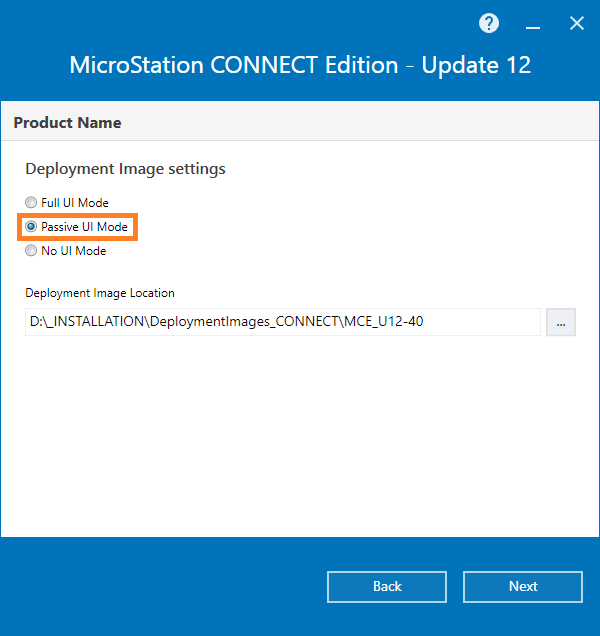Focus the Deployment Image Location path field
Viewport: 600px width, 636px height.
tap(283, 322)
